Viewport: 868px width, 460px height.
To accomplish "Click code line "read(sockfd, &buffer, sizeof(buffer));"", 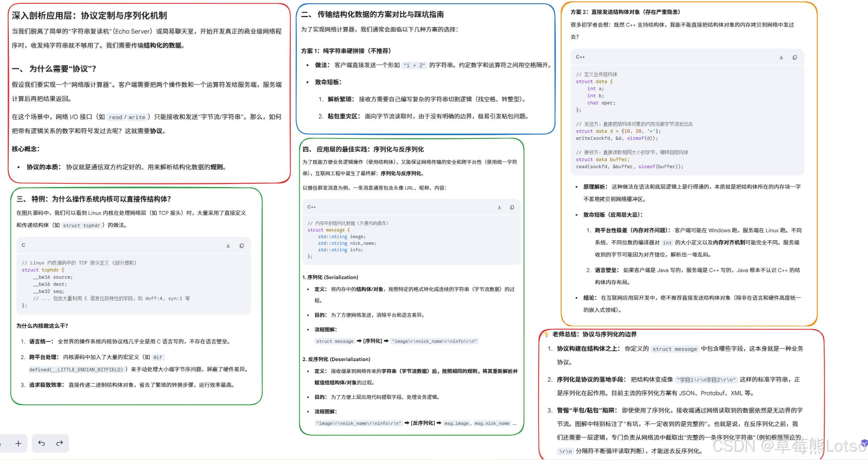I will coord(629,167).
